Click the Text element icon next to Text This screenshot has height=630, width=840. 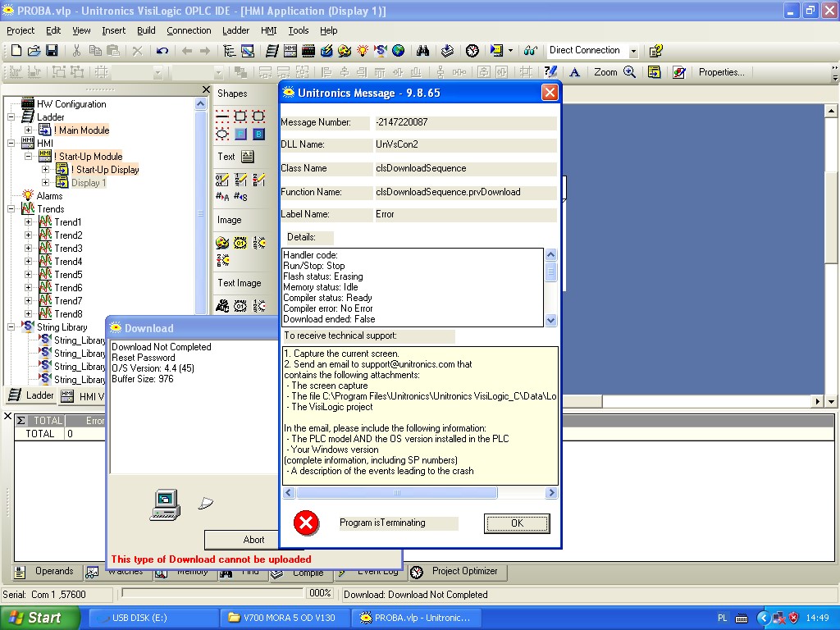click(x=247, y=157)
